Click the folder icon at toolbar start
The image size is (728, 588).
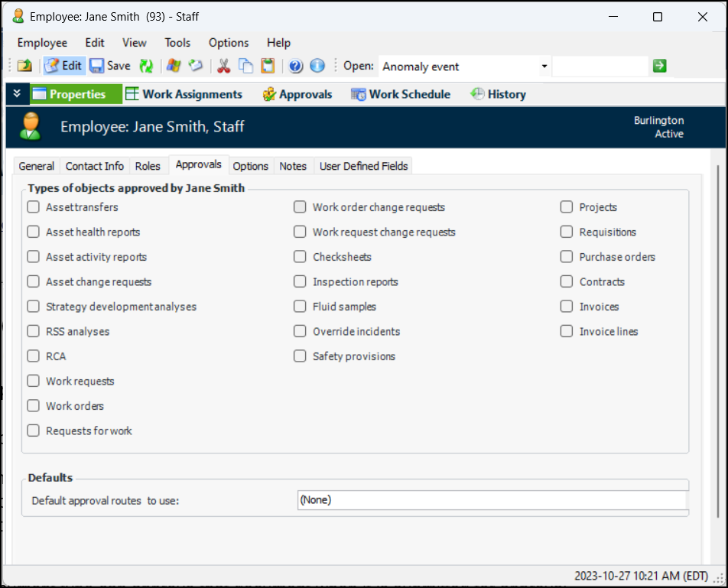24,67
